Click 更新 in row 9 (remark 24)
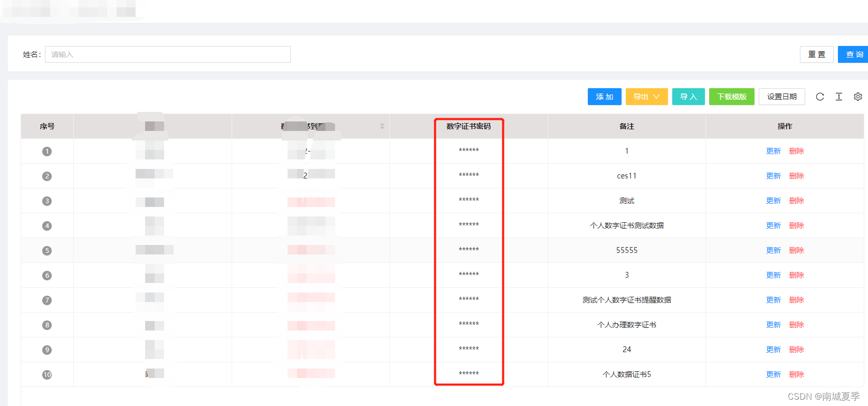This screenshot has height=406, width=868. [774, 350]
